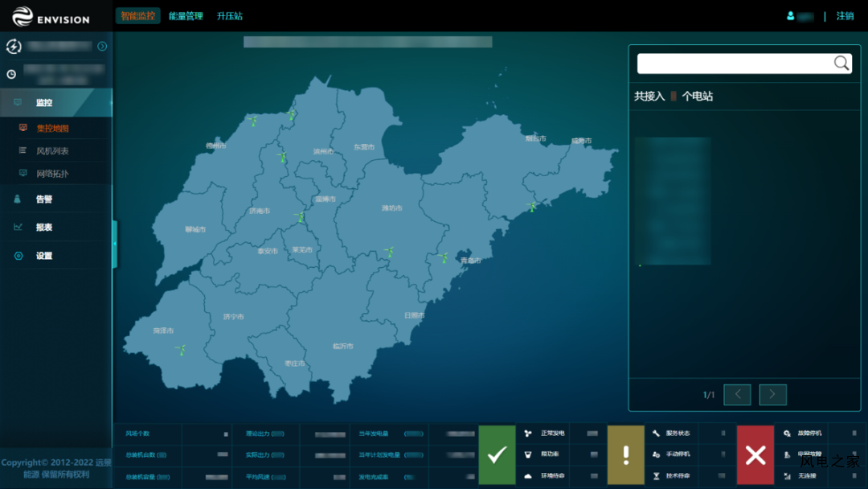Screen dimensions: 868x489
Task: Click the green checkmark status tile
Action: pos(497,454)
